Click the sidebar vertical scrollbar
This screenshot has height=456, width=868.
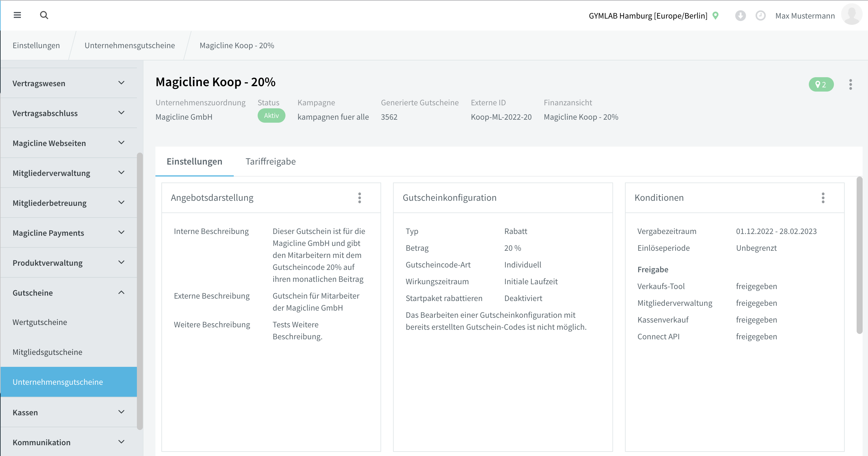click(140, 291)
